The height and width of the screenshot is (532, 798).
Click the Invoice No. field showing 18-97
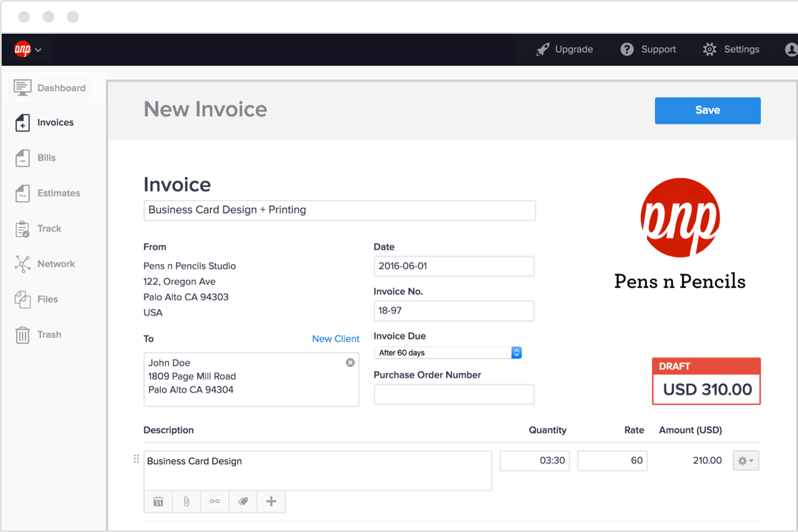click(x=454, y=311)
